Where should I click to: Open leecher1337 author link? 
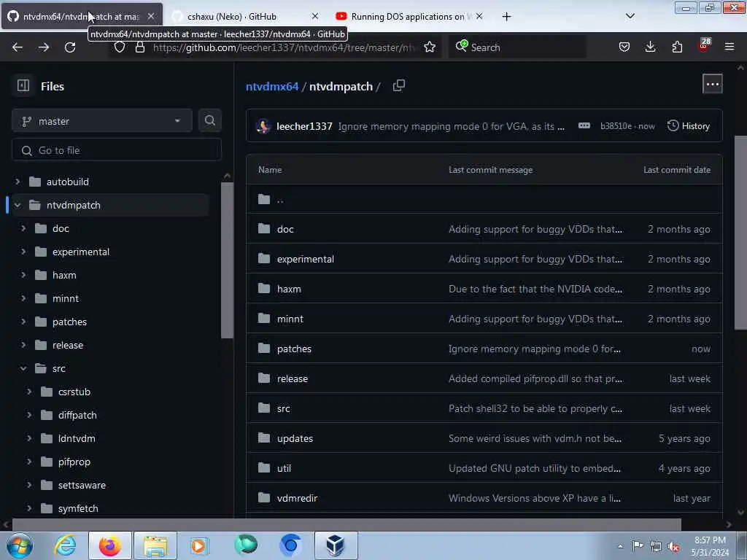pos(304,126)
